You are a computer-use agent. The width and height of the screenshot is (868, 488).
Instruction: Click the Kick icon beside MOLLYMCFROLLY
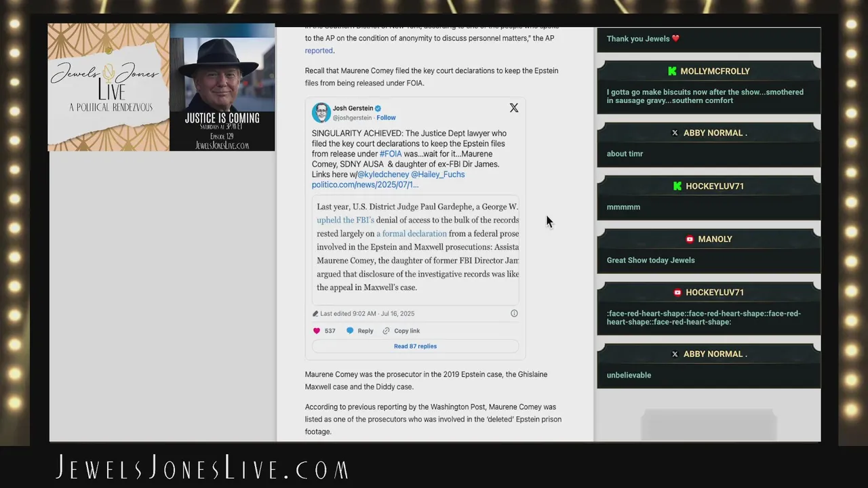pyautogui.click(x=672, y=71)
